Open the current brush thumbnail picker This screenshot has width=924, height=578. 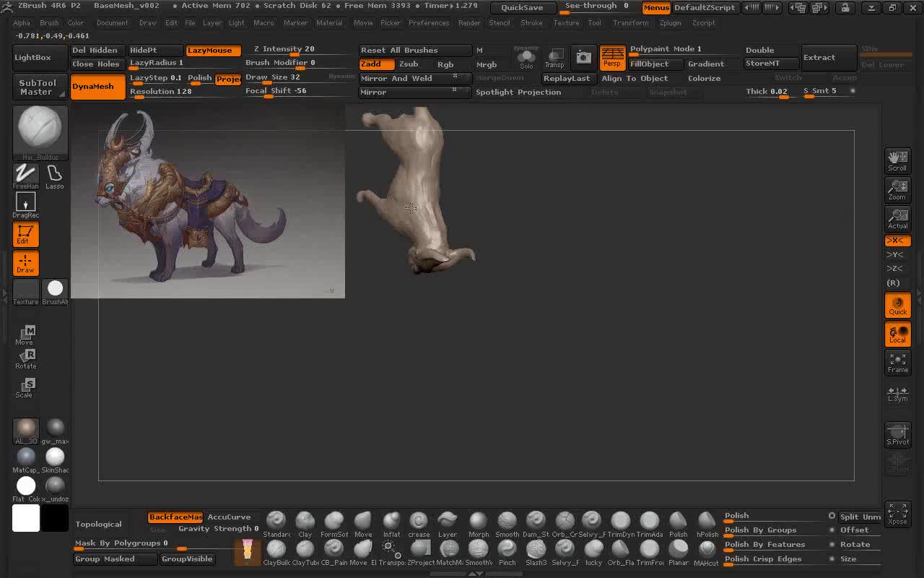click(40, 131)
